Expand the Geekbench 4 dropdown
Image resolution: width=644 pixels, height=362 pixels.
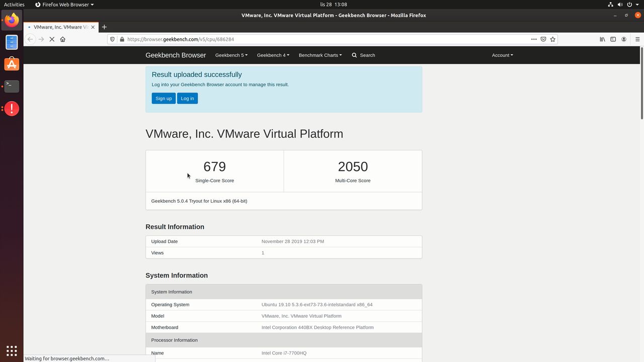273,55
